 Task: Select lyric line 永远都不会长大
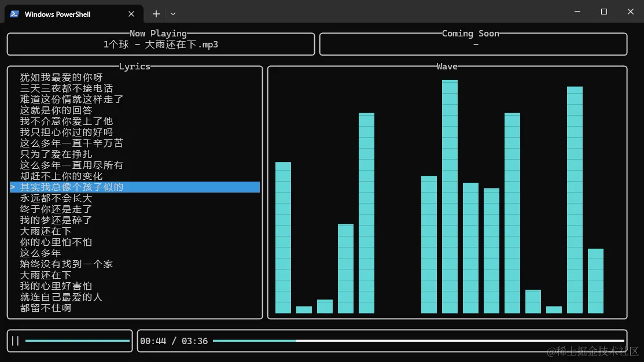click(x=56, y=198)
